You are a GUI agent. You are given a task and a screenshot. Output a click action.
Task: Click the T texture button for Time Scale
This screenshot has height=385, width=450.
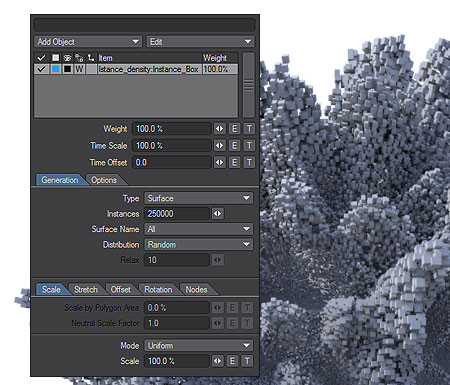tap(249, 146)
